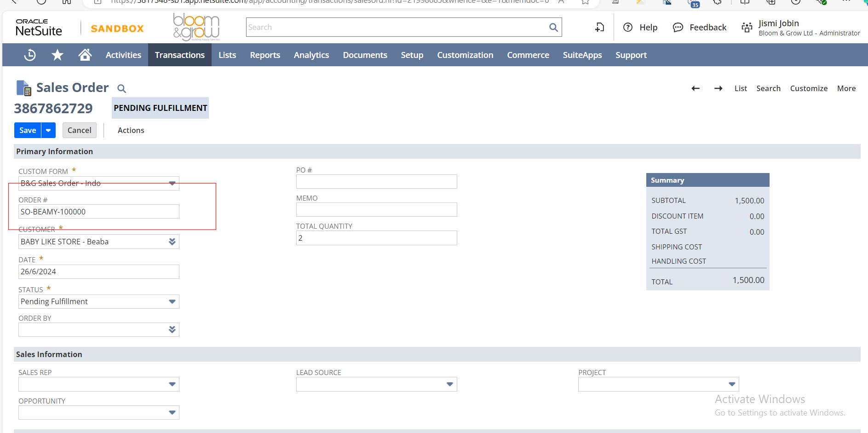The width and height of the screenshot is (868, 433).
Task: Open the Reports menu
Action: tap(265, 55)
